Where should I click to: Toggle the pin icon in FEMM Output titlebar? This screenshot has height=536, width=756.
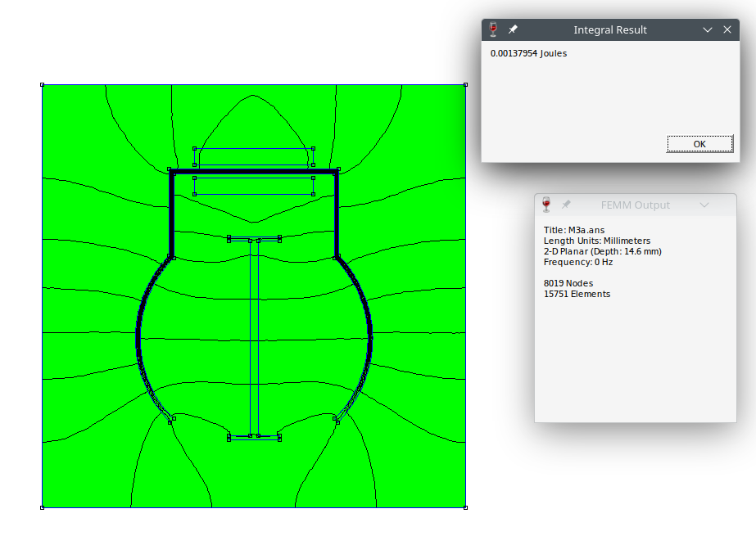click(566, 205)
